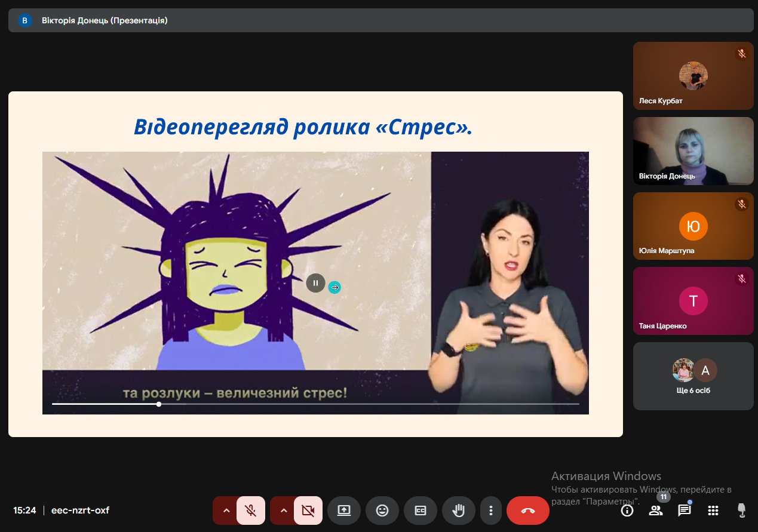Send a reaction with emoji button
This screenshot has height=532, width=758.
pos(382,511)
